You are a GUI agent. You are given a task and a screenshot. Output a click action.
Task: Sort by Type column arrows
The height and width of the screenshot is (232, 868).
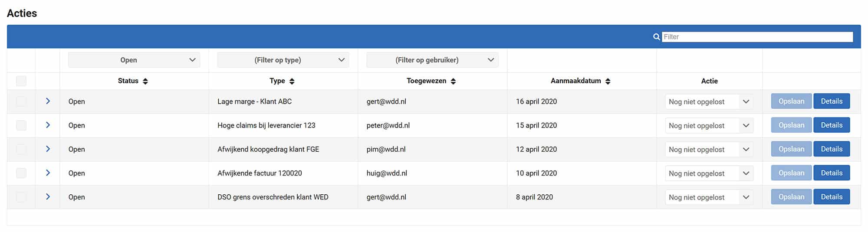(292, 81)
